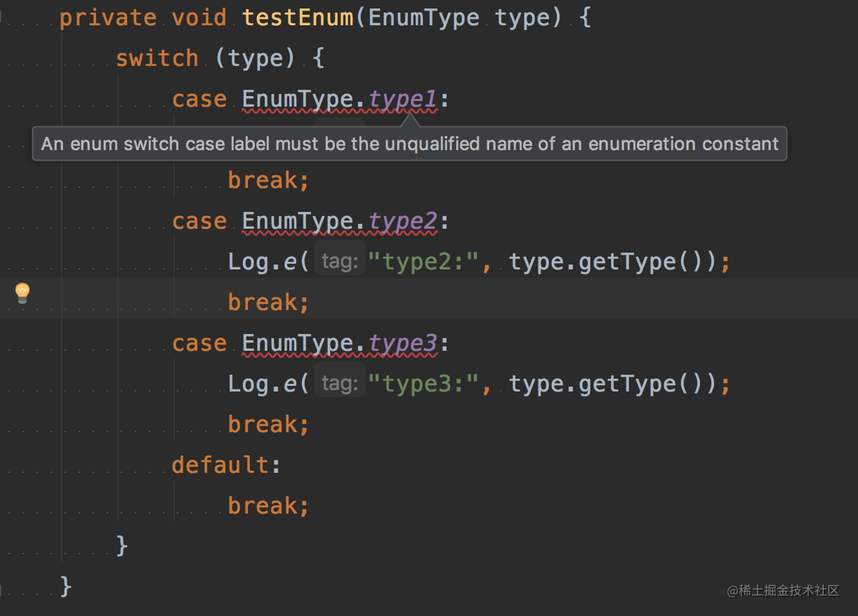This screenshot has height=616, width=858.
Task: Click the "type2:" string literal
Action: click(424, 262)
